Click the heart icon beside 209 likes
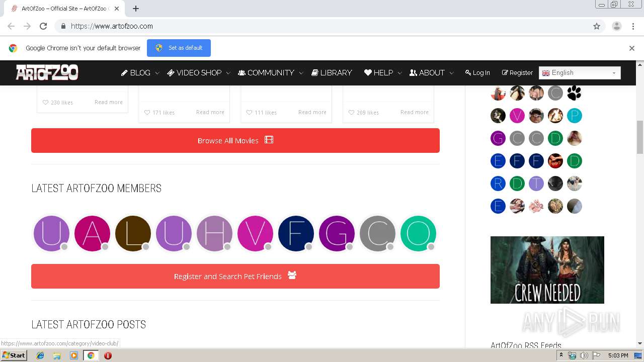This screenshot has width=644, height=362. [351, 113]
